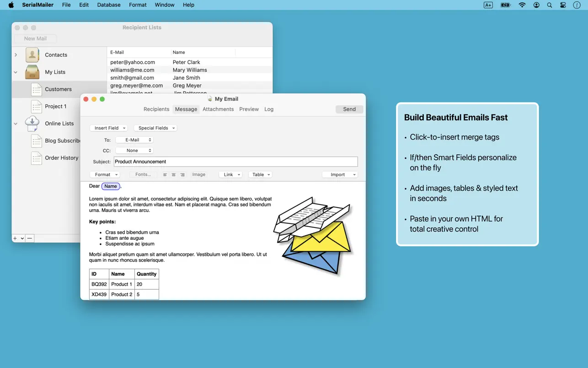Switch to the Preview tab
This screenshot has width=588, height=368.
click(x=249, y=109)
